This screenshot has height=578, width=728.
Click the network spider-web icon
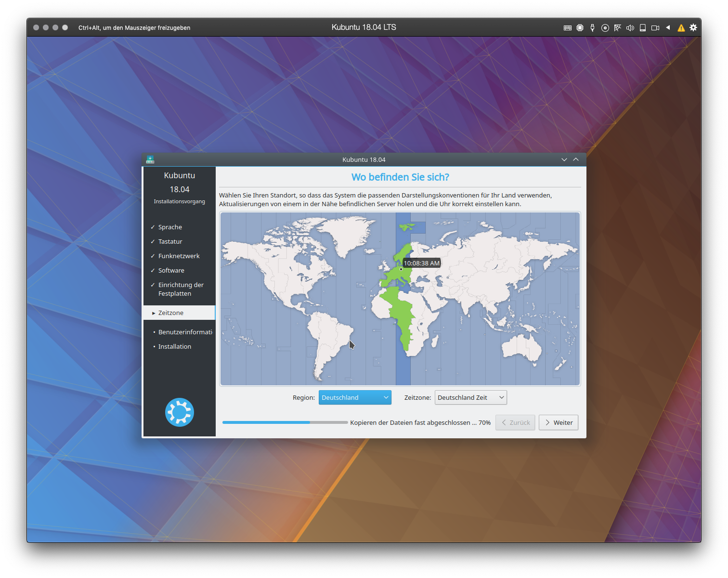[618, 28]
